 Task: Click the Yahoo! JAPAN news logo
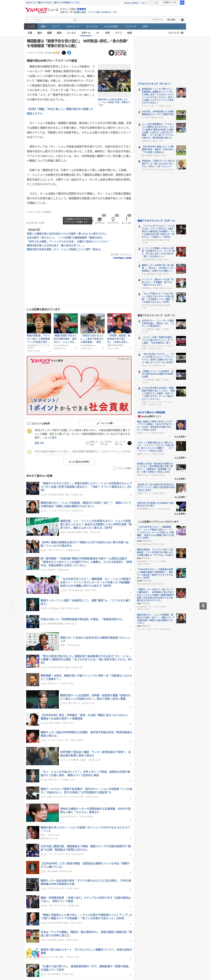point(42,11)
